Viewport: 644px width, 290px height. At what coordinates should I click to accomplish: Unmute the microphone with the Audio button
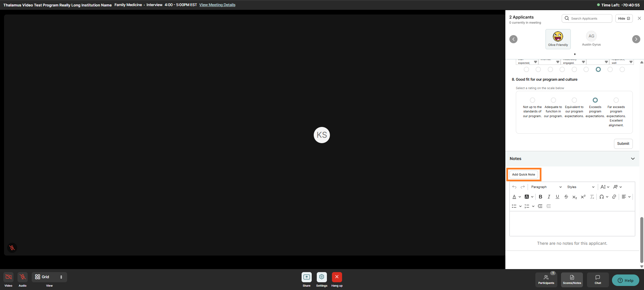pyautogui.click(x=23, y=277)
